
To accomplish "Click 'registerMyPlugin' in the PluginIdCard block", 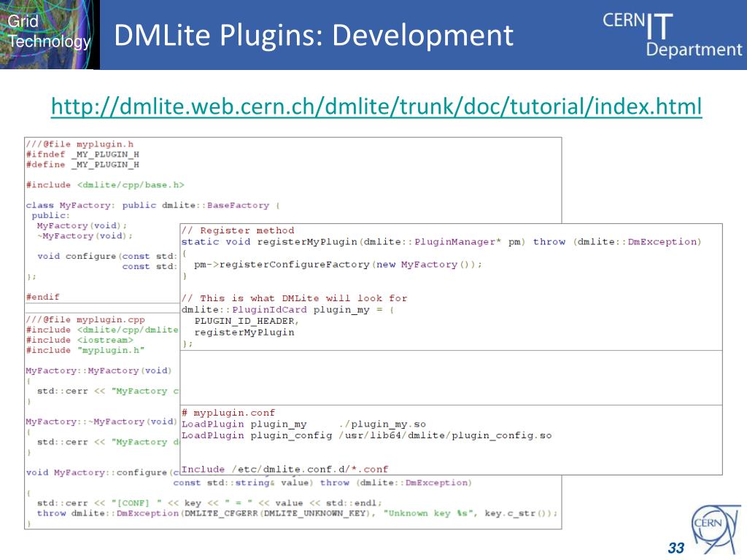I will [244, 332].
